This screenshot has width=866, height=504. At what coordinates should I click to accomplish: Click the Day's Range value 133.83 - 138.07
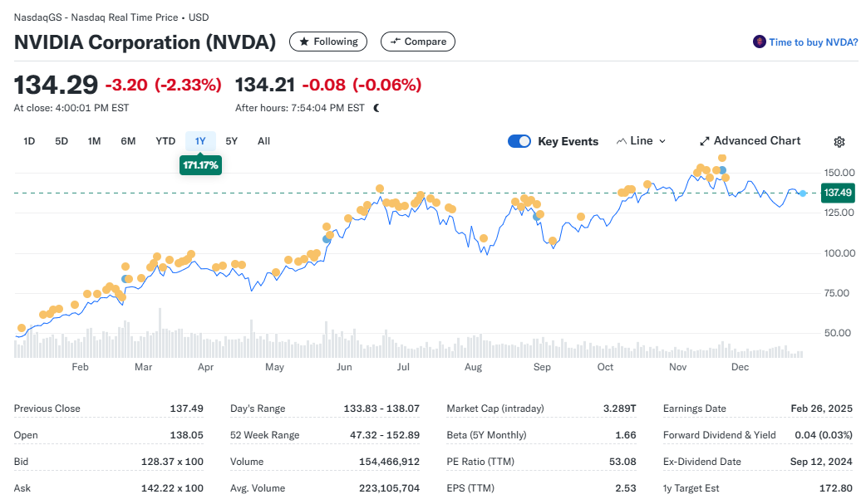tap(381, 409)
